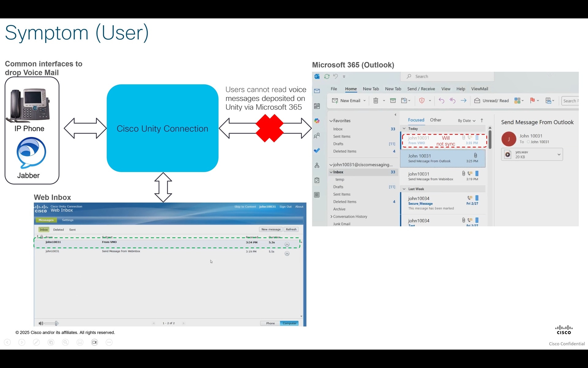Click the slideshow camera icon at the bottom

(95, 342)
